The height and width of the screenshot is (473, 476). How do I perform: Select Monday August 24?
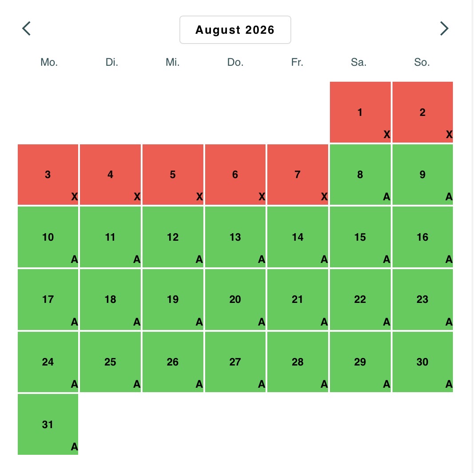48,362
